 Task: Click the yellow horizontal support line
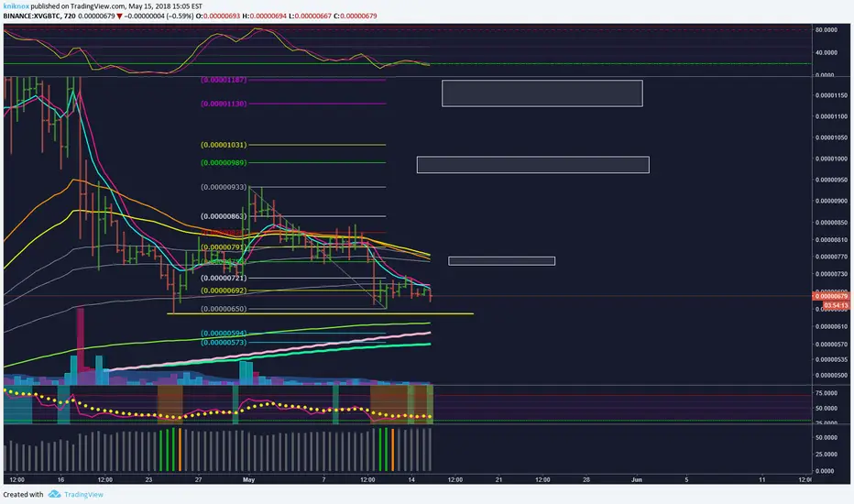tap(321, 313)
